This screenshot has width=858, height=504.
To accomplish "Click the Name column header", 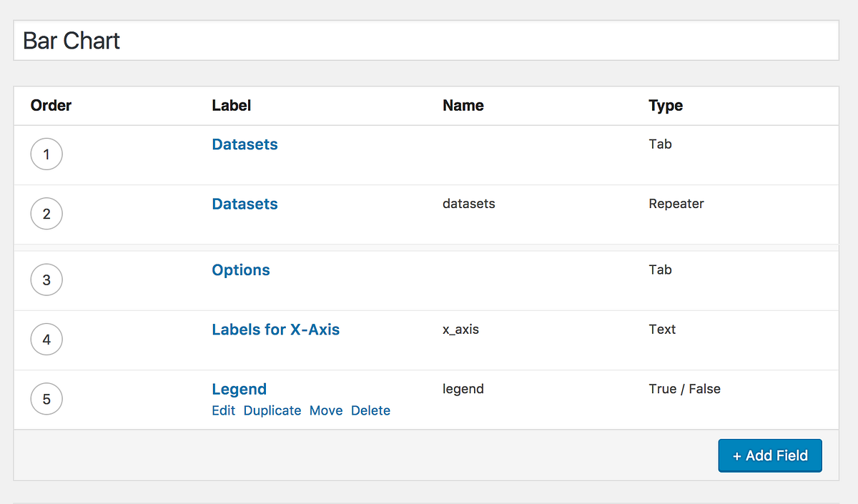I will (x=463, y=105).
